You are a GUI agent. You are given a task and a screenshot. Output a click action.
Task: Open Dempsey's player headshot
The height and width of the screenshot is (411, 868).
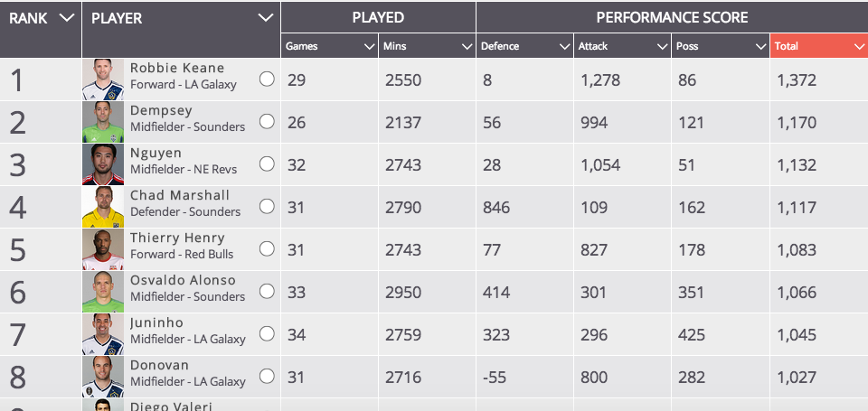pyautogui.click(x=103, y=122)
